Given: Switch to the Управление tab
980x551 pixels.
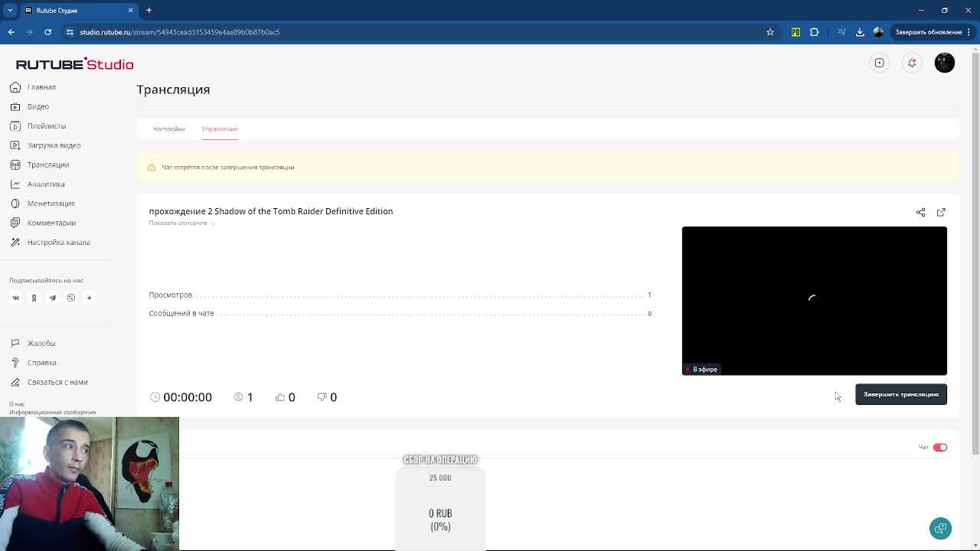Looking at the screenshot, I should (x=220, y=129).
